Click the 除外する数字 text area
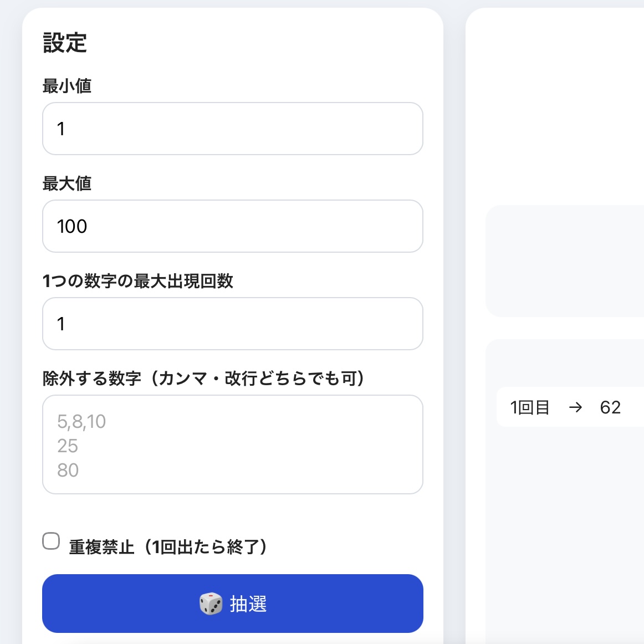Viewport: 644px width, 644px height. coord(232,444)
